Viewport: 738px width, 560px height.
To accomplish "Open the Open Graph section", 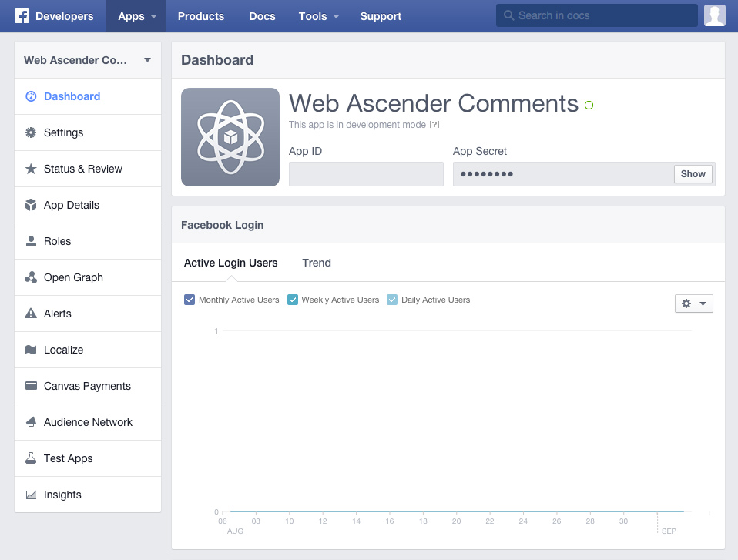I will click(x=88, y=277).
